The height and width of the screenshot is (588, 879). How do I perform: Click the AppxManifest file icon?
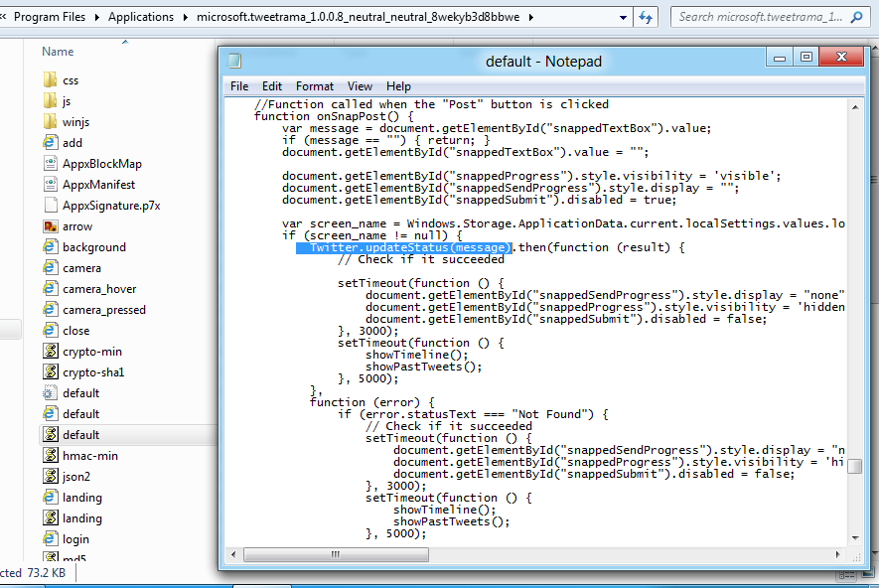tap(50, 184)
